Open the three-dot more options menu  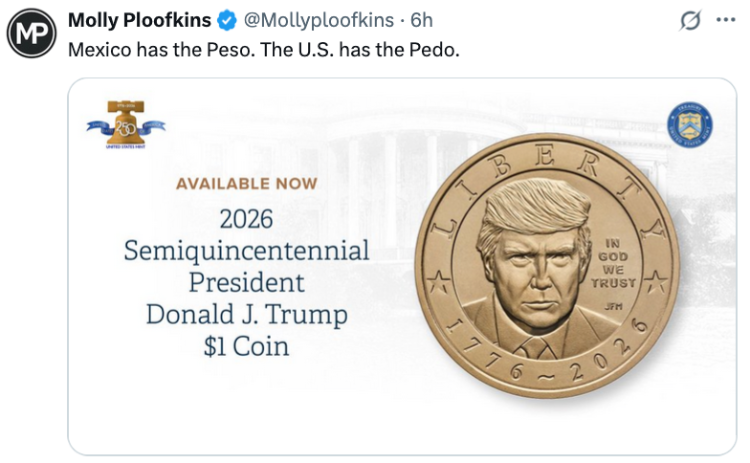point(726,20)
